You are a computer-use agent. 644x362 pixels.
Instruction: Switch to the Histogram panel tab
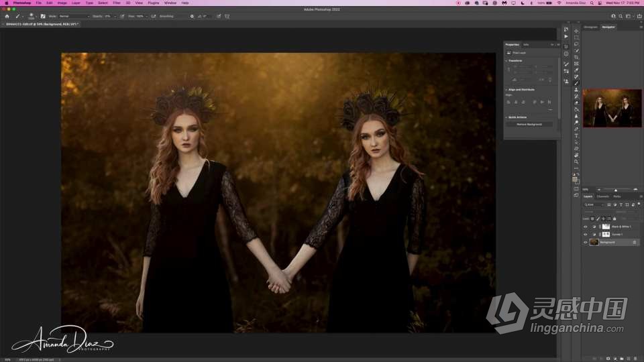click(590, 27)
